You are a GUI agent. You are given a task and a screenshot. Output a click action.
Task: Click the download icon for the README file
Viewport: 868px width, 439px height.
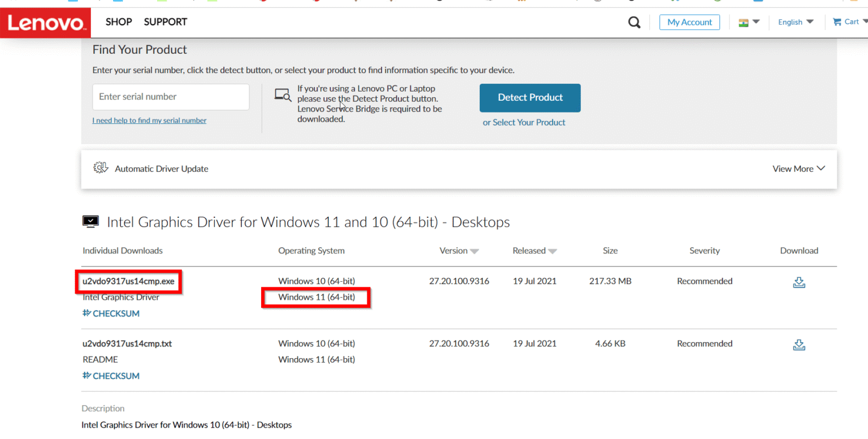798,345
